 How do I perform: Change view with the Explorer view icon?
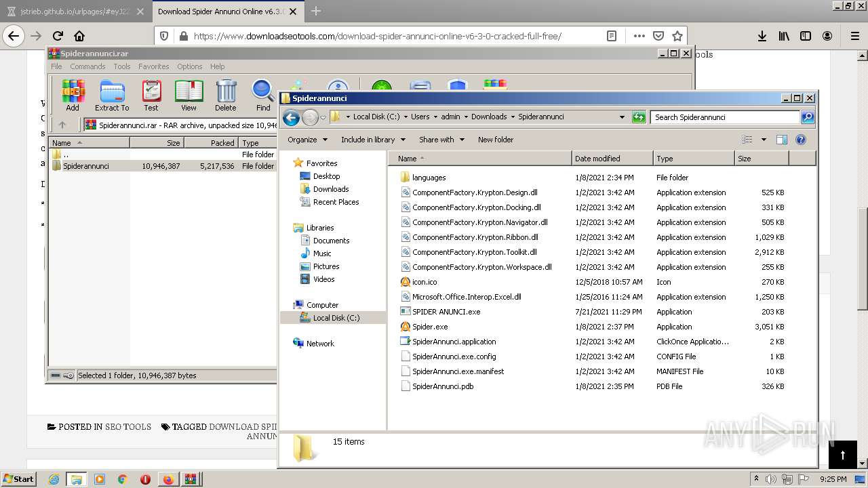747,140
